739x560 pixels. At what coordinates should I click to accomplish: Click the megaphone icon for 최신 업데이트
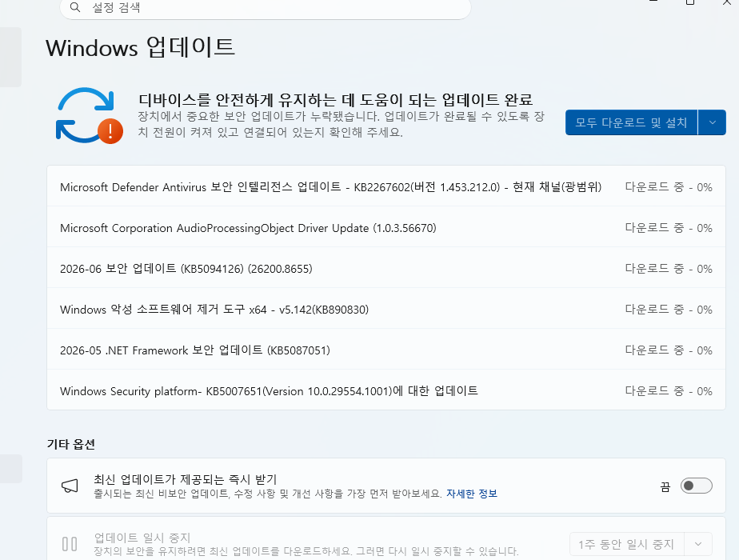70,486
